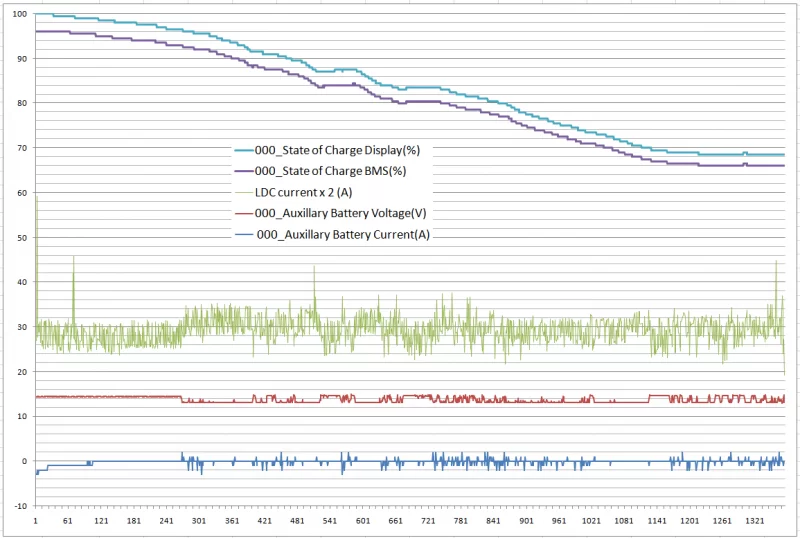Image resolution: width=800 pixels, height=538 pixels.
Task: Select the State of Charge BMS legend label
Action: pos(331,171)
